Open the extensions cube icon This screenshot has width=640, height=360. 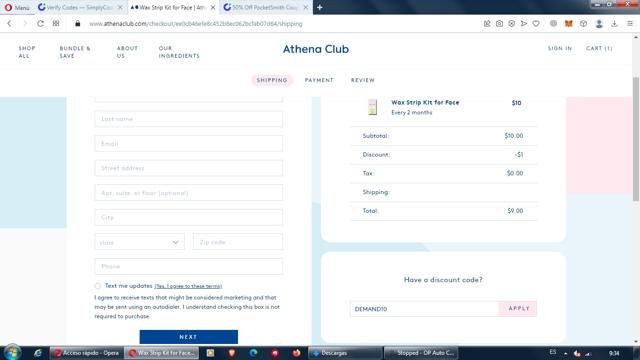point(583,24)
